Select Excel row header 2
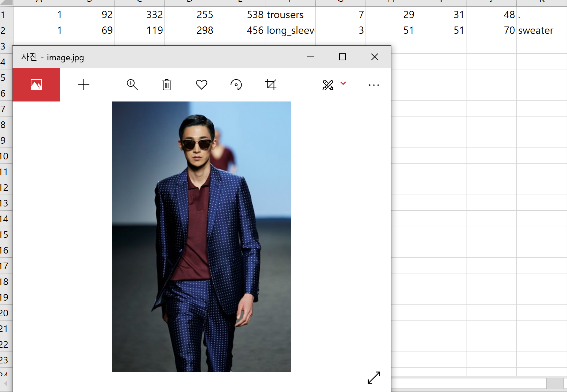The height and width of the screenshot is (392, 567). click(6, 30)
